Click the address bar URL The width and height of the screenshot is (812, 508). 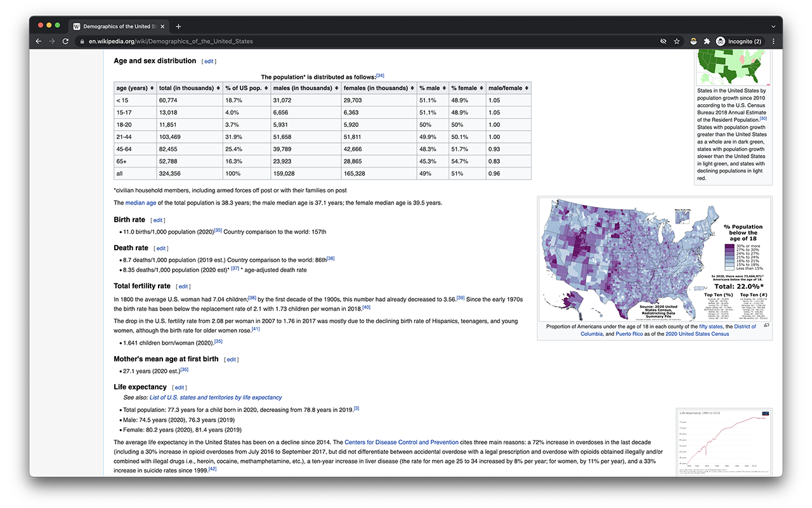(171, 41)
